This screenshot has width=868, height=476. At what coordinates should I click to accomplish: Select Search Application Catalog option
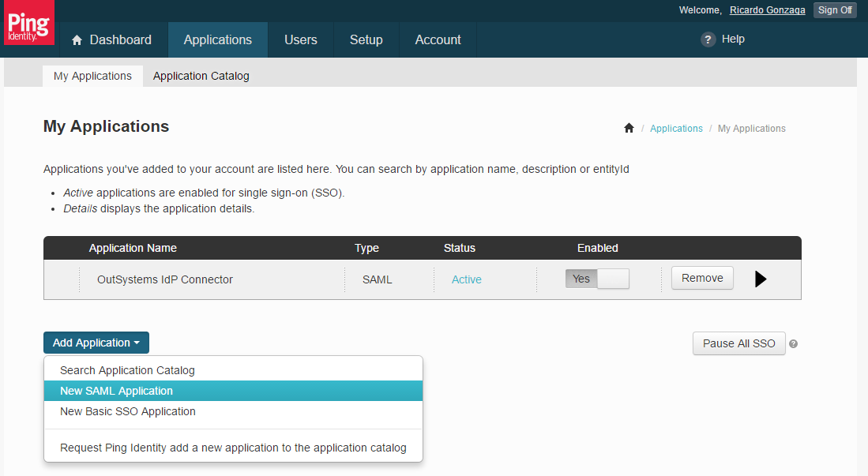(x=127, y=370)
